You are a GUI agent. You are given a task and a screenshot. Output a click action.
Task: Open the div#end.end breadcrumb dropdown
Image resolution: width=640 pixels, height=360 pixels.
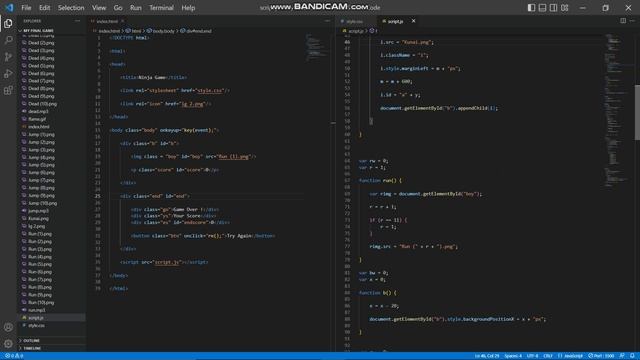point(196,31)
